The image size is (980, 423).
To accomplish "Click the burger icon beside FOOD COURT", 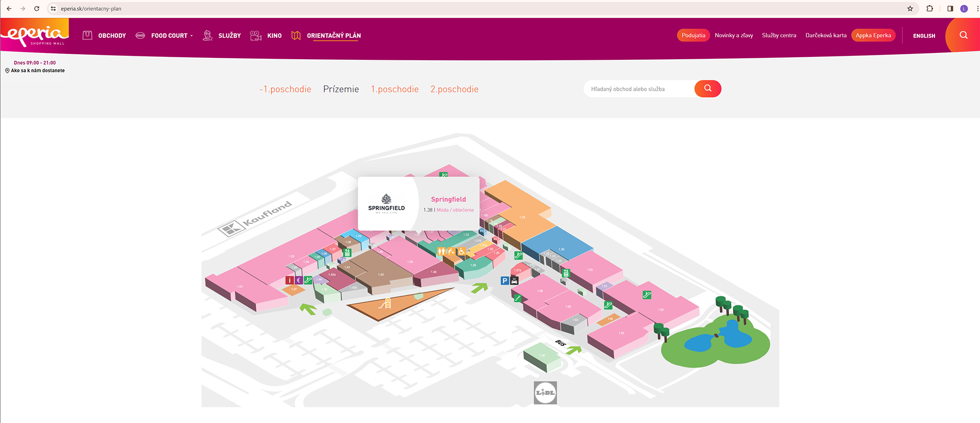I will click(140, 35).
